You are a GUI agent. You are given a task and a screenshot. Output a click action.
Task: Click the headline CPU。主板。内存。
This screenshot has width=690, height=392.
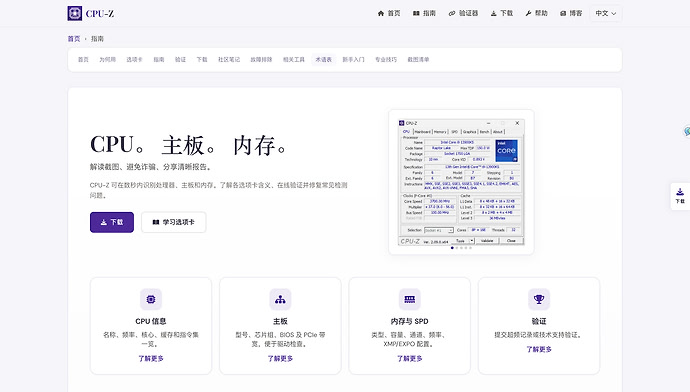tap(189, 145)
